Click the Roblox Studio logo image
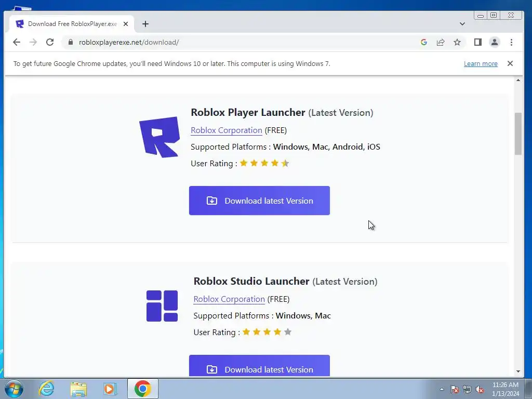532x399 pixels. (162, 305)
